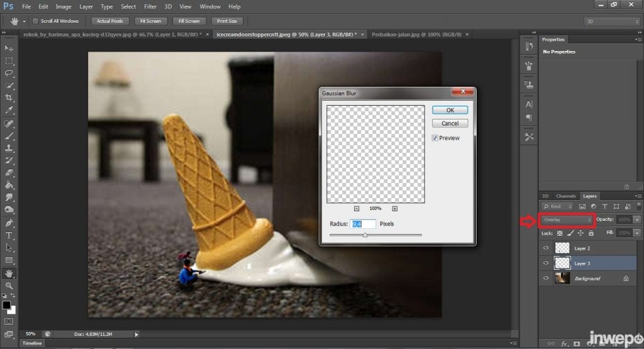Zoom in the Gaussian Blur preview

[x=395, y=208]
